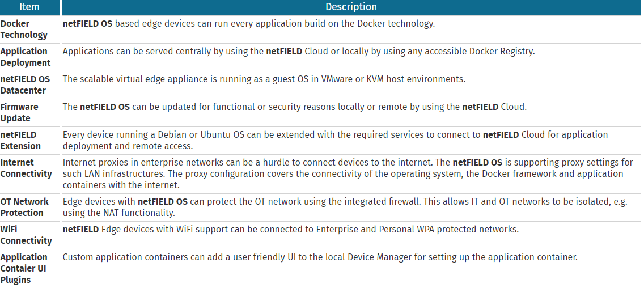Select the Application Deployment row label
The height and width of the screenshot is (292, 644).
pyautogui.click(x=26, y=57)
